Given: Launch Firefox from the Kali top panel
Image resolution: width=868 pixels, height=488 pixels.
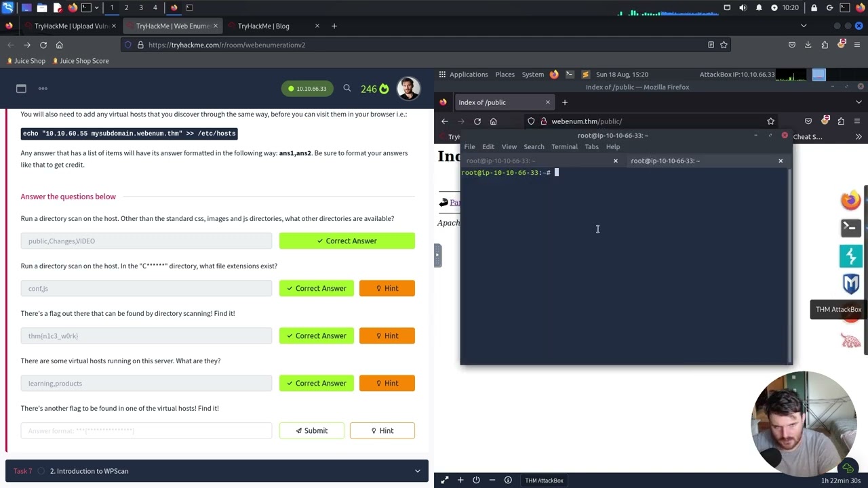Looking at the screenshot, I should 72,7.
